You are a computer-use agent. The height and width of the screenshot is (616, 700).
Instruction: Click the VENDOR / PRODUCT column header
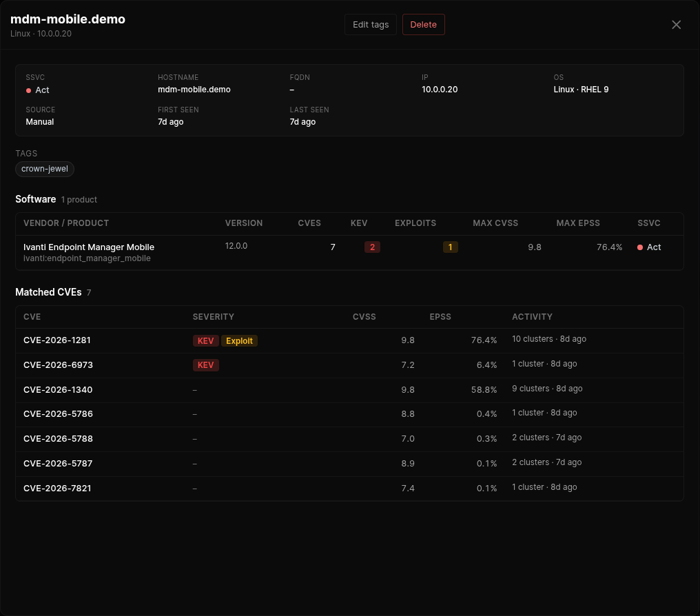pyautogui.click(x=66, y=223)
